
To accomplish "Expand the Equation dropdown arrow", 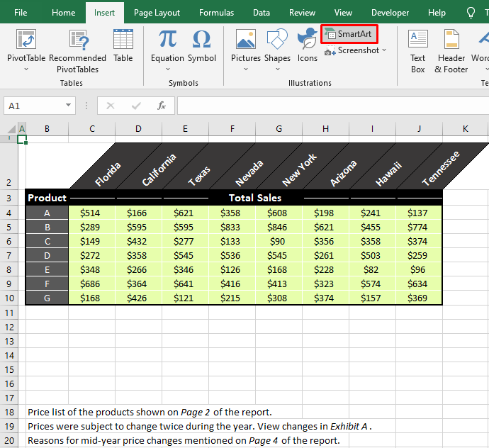I will (168, 69).
